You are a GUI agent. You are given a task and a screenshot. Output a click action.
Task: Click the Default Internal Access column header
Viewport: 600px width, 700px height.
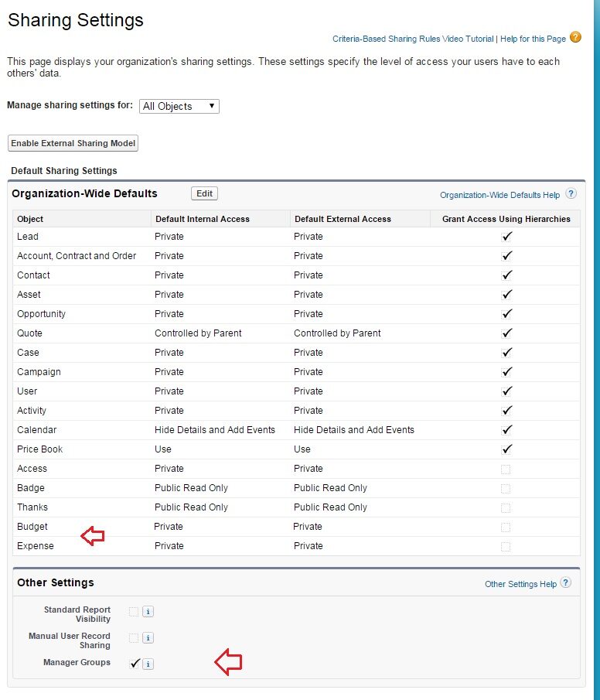point(202,219)
